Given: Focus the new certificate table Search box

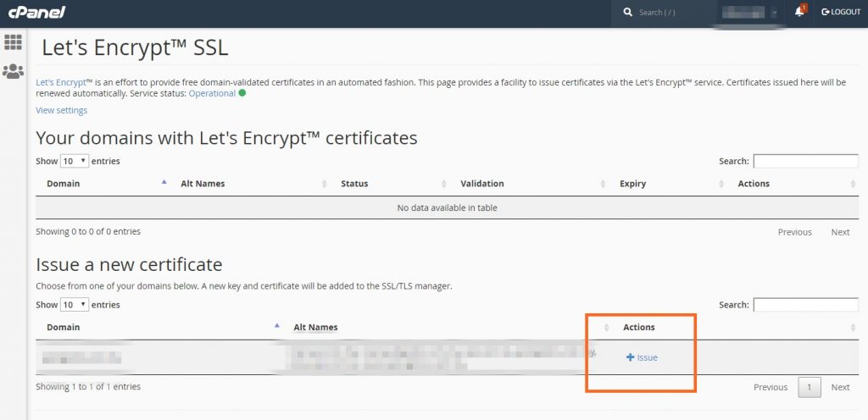Looking at the screenshot, I should (805, 305).
